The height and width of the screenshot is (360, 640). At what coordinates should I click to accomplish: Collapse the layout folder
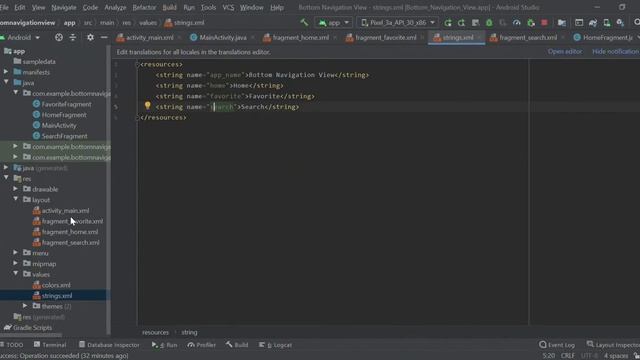point(16,200)
